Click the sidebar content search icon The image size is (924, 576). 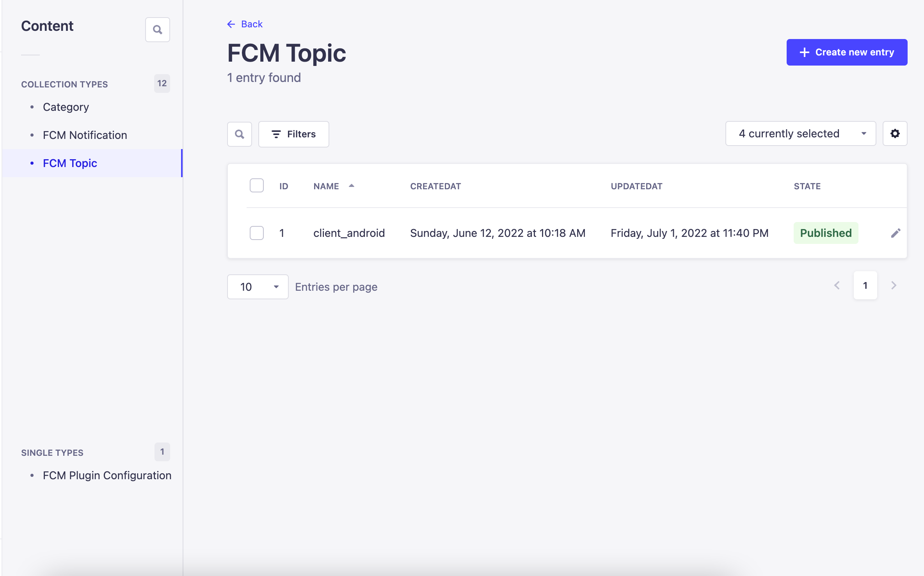tap(157, 30)
